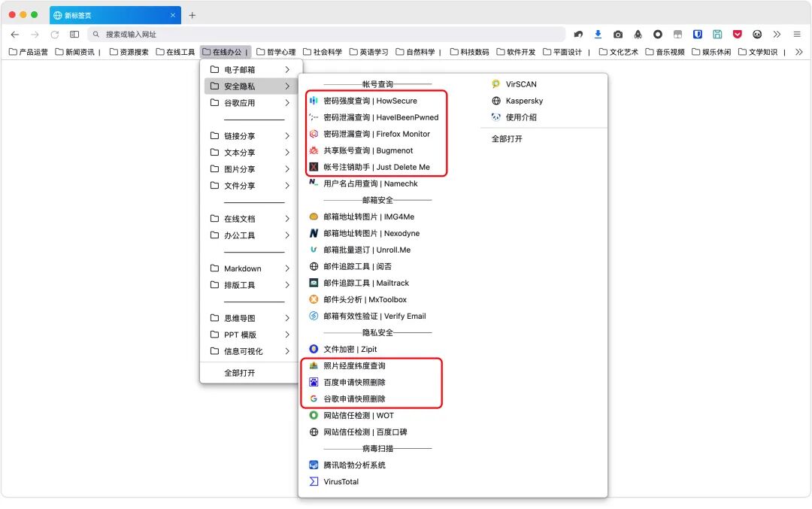Click the browser back arrow
Screen dimensions: 812x509
pos(15,34)
